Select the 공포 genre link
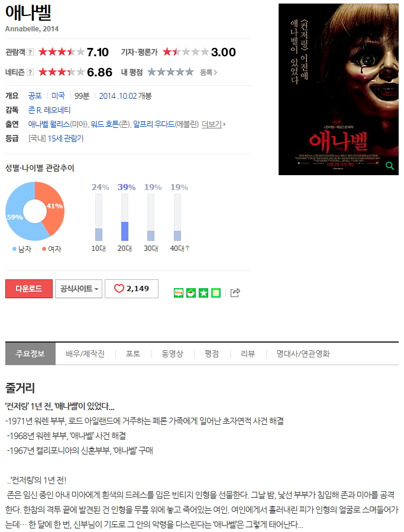Image resolution: width=404 pixels, height=532 pixels. point(35,96)
